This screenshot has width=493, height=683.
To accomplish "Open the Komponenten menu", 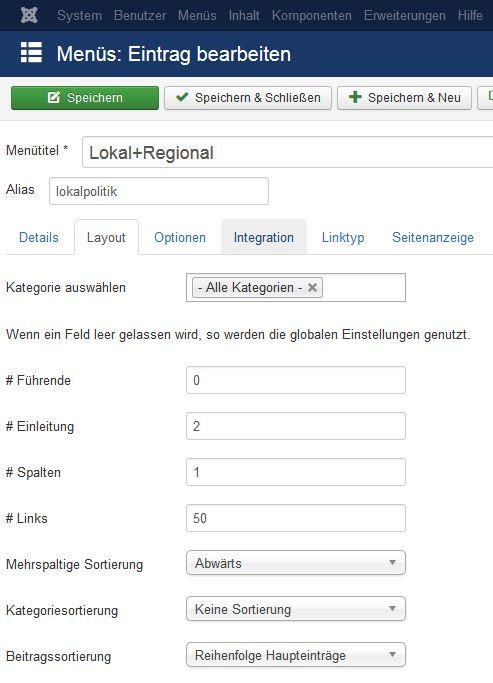I will [311, 16].
